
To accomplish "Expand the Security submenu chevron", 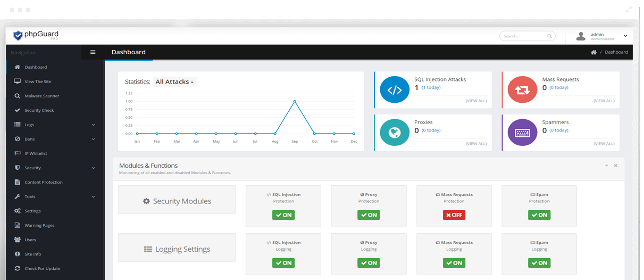I will point(94,168).
